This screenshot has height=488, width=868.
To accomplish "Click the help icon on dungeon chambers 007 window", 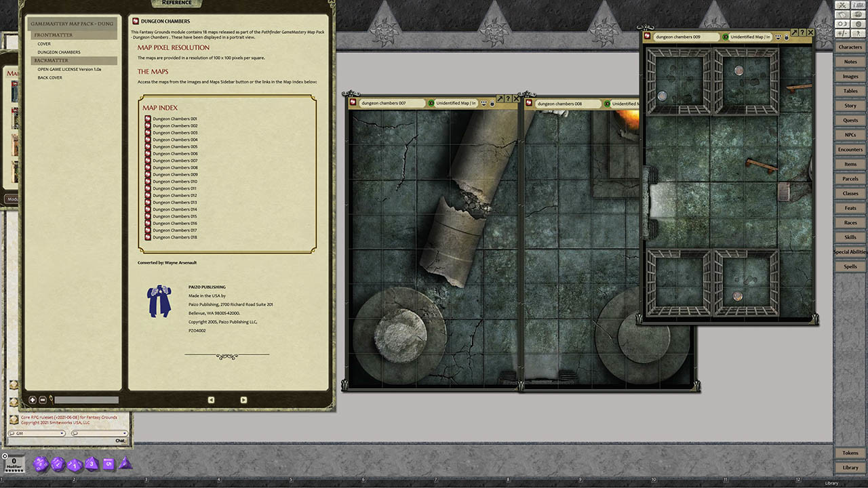I will point(509,98).
